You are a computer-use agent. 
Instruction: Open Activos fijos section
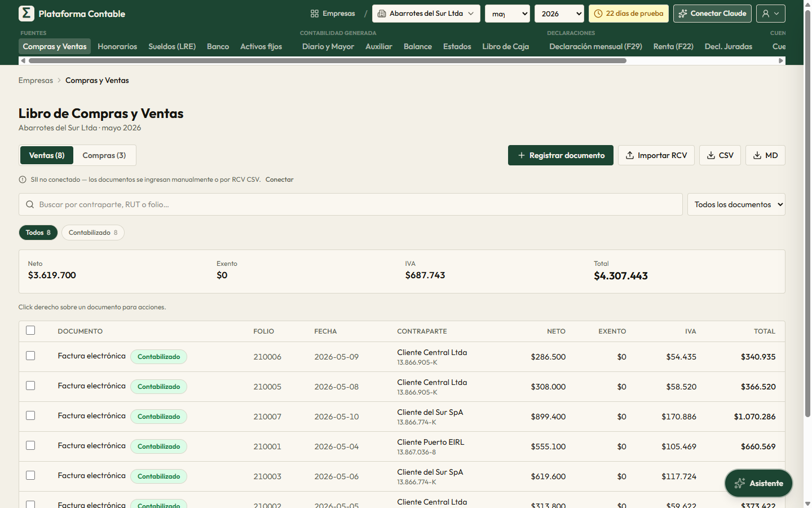(x=261, y=46)
